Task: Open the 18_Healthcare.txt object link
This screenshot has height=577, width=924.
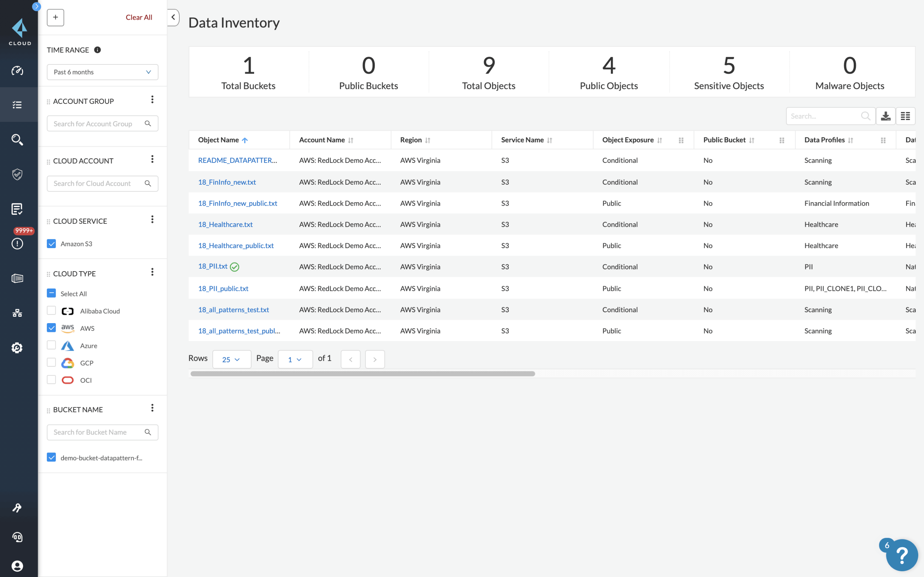Action: tap(225, 224)
